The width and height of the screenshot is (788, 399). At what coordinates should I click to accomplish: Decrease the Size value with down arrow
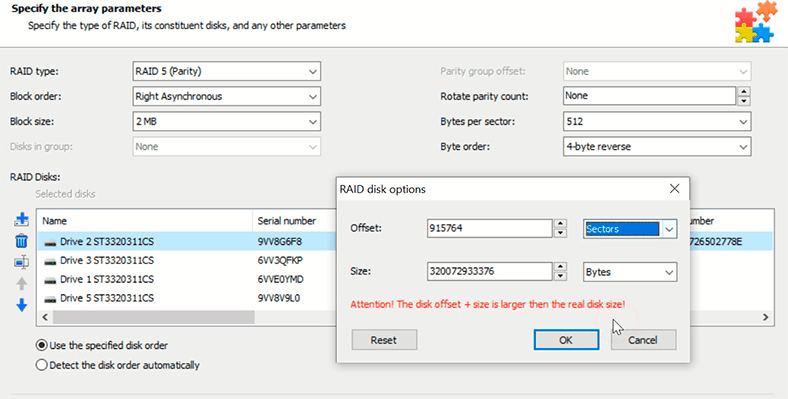click(560, 276)
